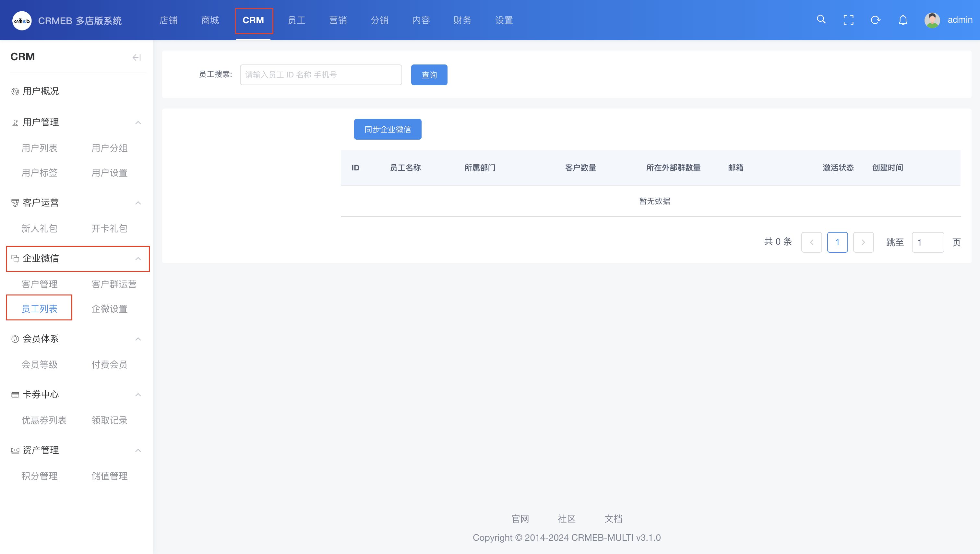Viewport: 980px width, 554px height.
Task: Open the notification bell
Action: click(903, 20)
